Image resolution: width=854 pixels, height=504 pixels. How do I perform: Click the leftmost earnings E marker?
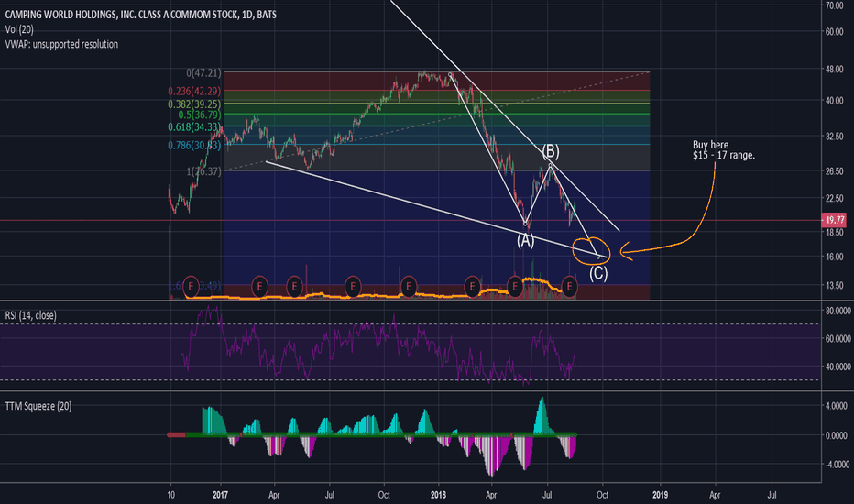click(191, 286)
